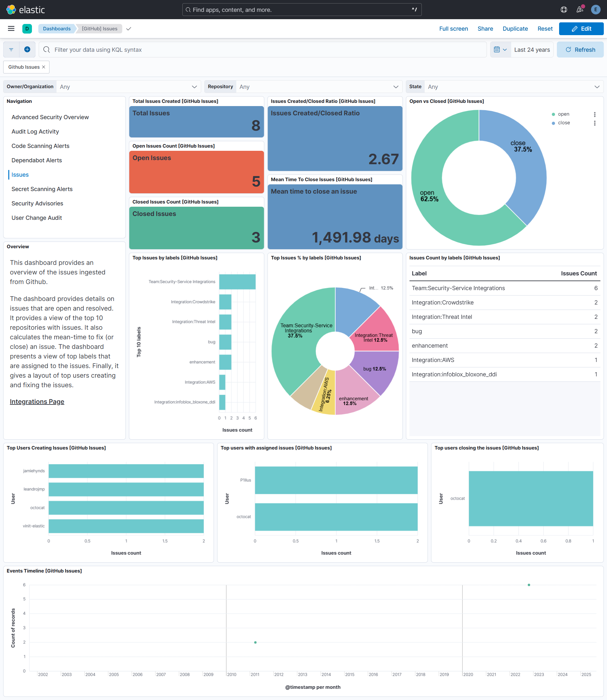Expand the State dropdown
The height and width of the screenshot is (700, 607).
point(597,87)
